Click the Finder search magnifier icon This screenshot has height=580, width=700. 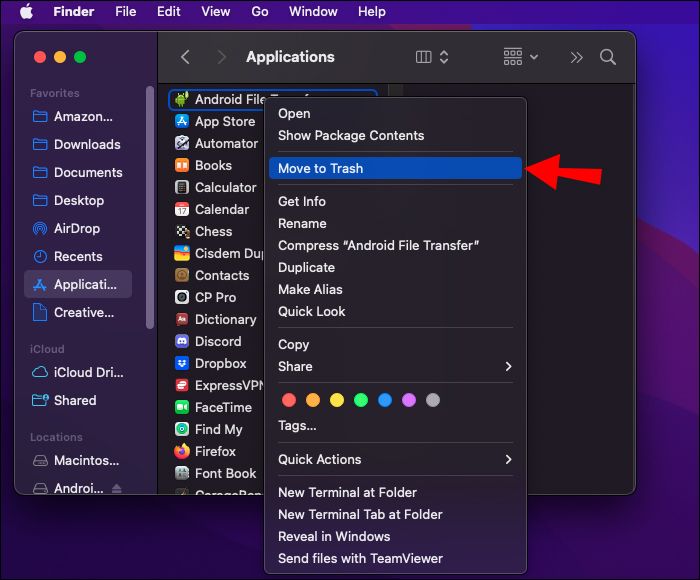click(x=608, y=57)
